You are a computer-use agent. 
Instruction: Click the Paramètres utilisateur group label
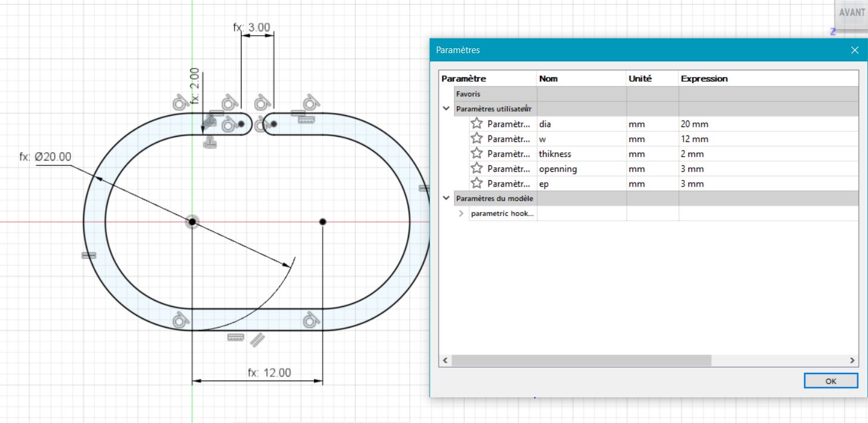(x=493, y=109)
